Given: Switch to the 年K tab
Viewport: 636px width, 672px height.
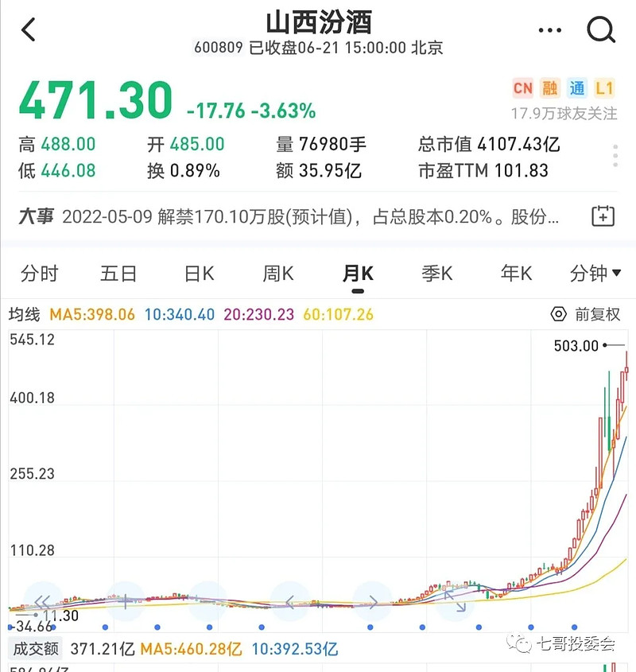Looking at the screenshot, I should 517,274.
